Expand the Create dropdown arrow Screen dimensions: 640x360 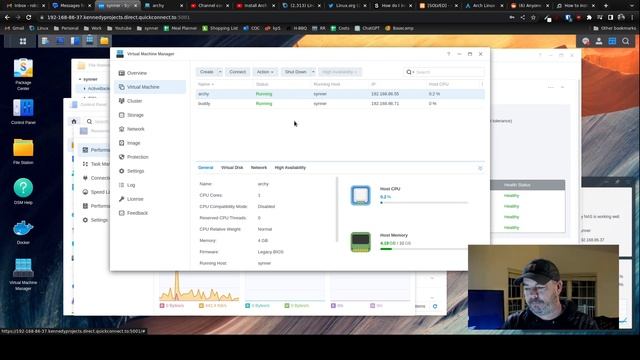pos(220,72)
